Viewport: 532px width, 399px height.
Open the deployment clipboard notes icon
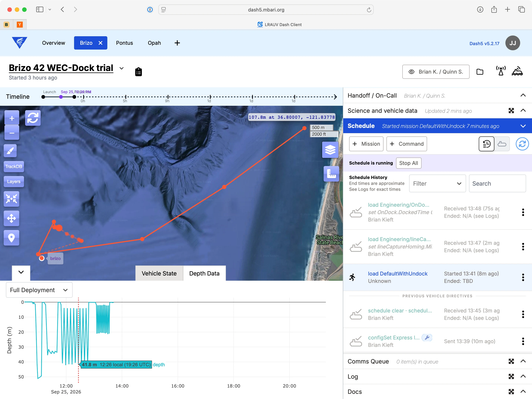(x=139, y=72)
